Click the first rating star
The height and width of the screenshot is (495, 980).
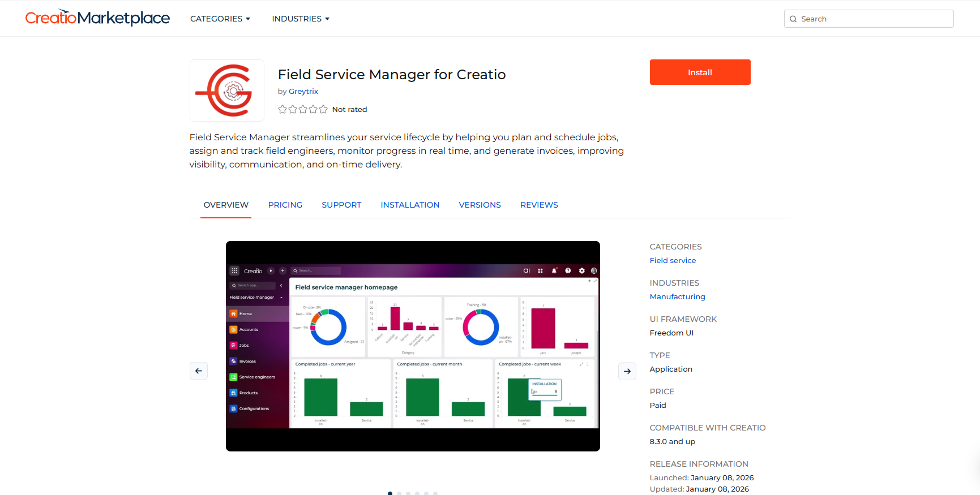coord(283,109)
